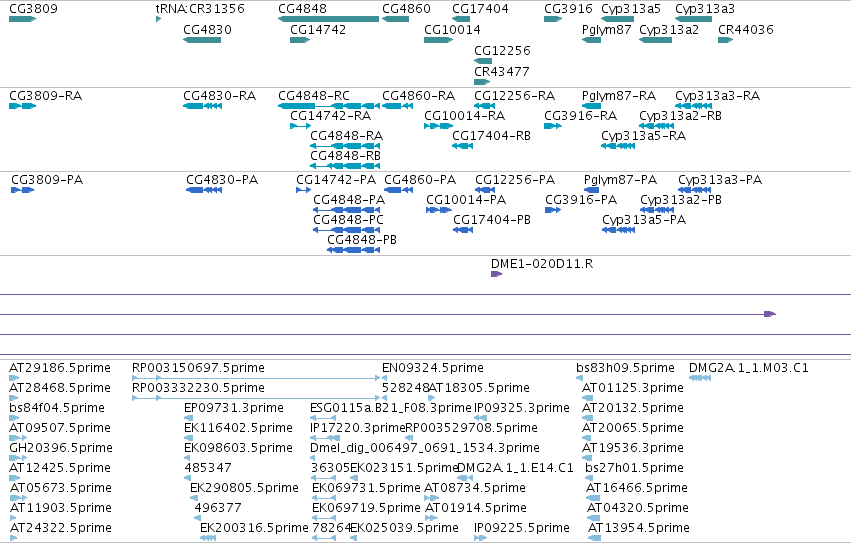Select the CG3809-RA transcript
This screenshot has width=851, height=543.
(x=22, y=106)
